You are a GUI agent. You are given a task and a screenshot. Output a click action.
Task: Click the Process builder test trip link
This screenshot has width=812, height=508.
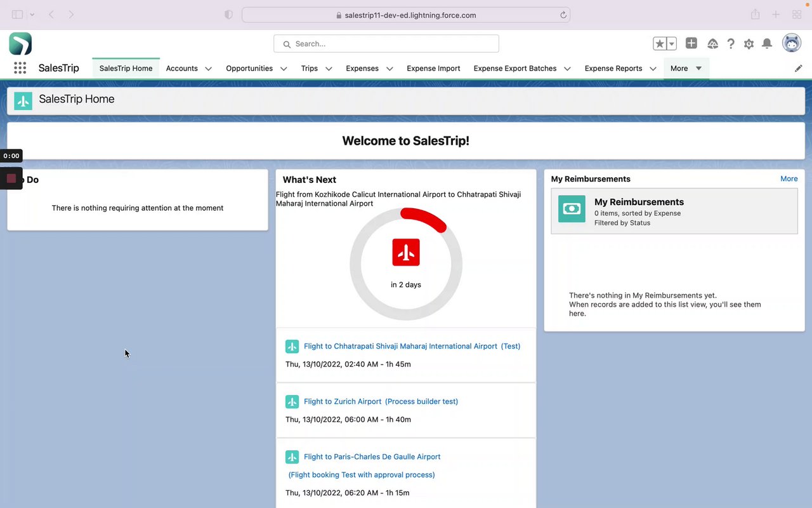[421, 401]
